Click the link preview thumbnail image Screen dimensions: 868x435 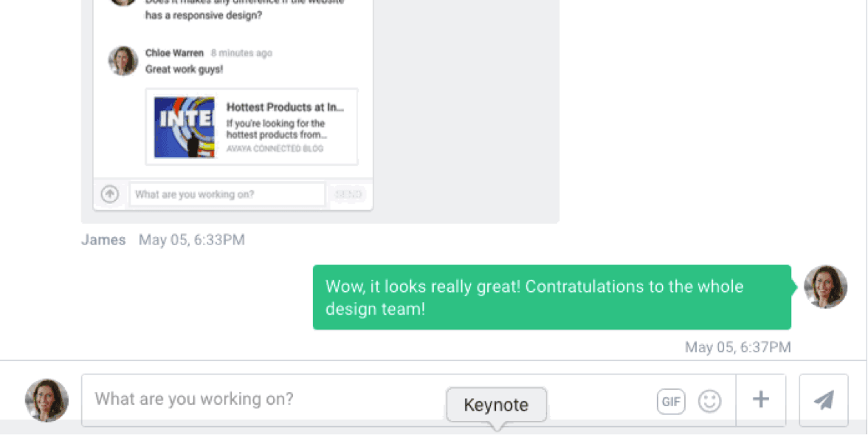pyautogui.click(x=185, y=127)
